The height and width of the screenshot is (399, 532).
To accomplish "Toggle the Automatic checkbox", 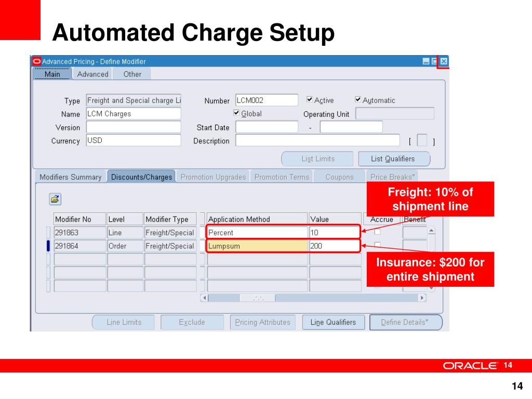I will point(357,99).
